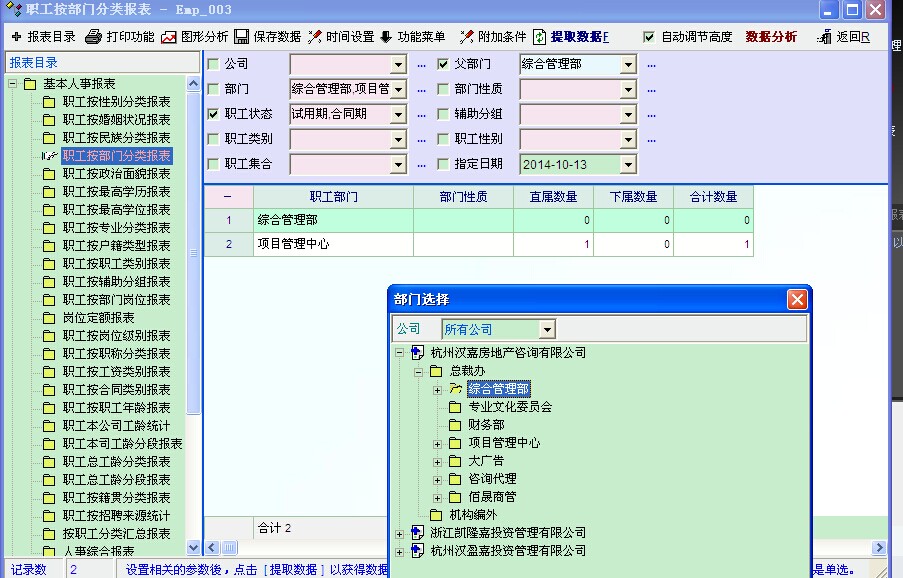Open the 所有公司 company dropdown
This screenshot has height=578, width=903.
click(546, 329)
